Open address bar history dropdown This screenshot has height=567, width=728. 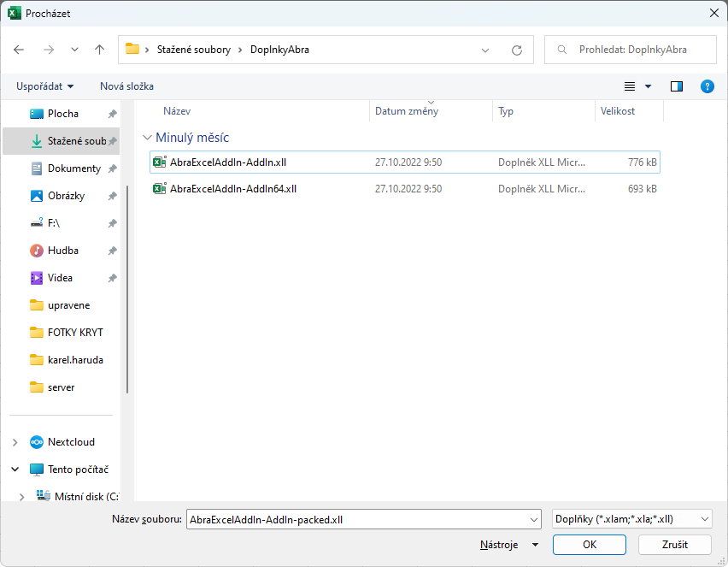[485, 50]
